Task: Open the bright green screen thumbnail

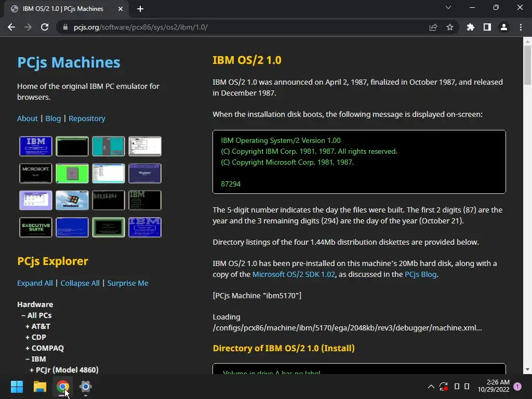Action: pyautogui.click(x=72, y=174)
